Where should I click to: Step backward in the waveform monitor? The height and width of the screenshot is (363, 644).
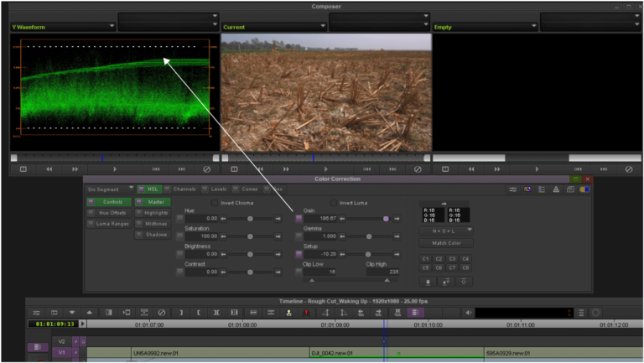(x=49, y=169)
